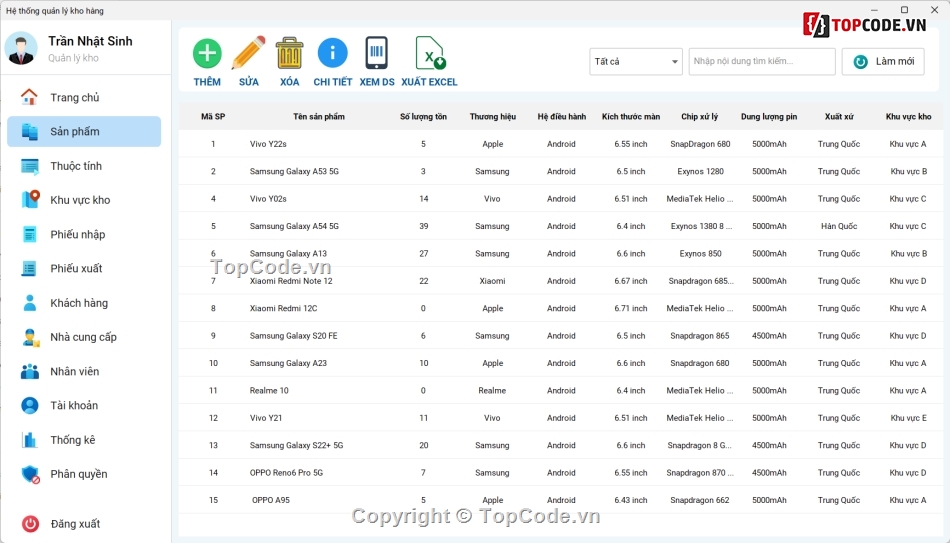This screenshot has width=950, height=543.
Task: Click the refresh arrow icon in Làm mới
Action: click(860, 62)
